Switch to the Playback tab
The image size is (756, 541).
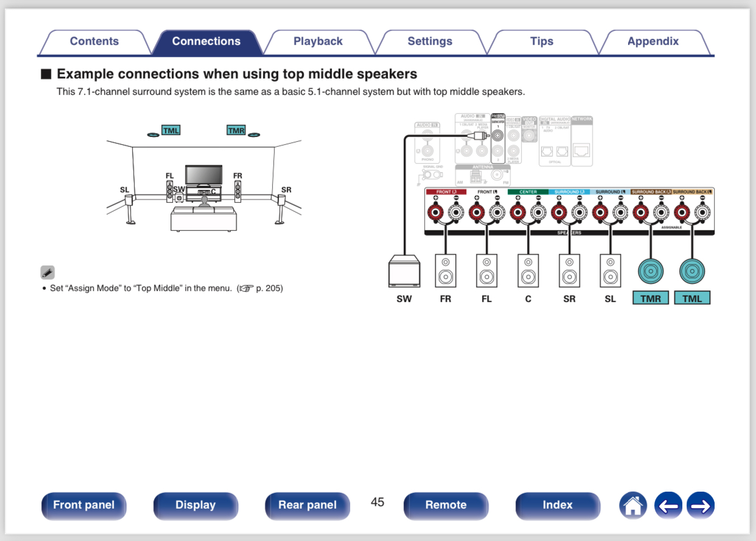pyautogui.click(x=318, y=41)
